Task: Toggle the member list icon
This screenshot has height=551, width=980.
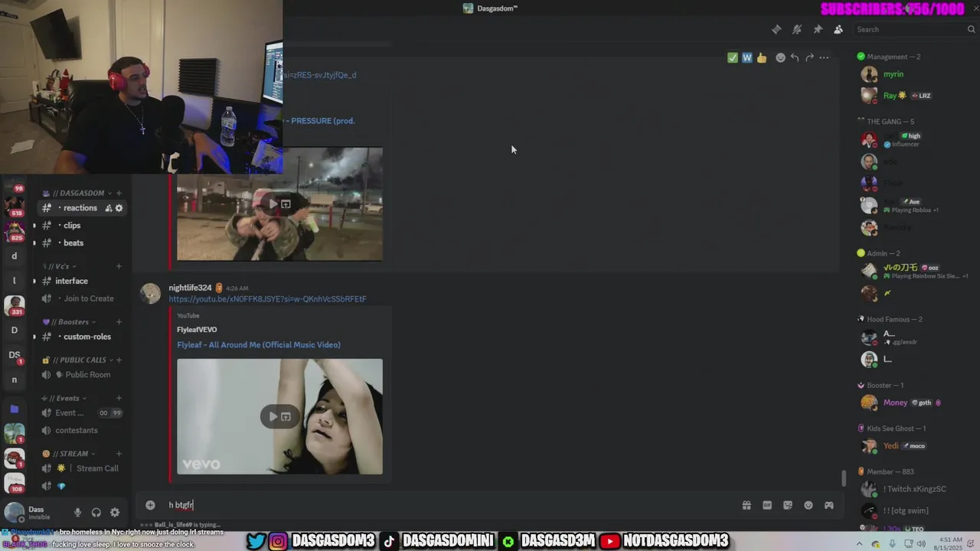Action: [x=838, y=29]
